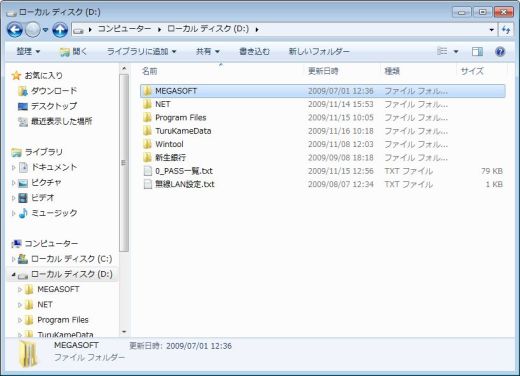This screenshot has width=520, height=376.
Task: Open the ライブラリに追加 menu
Action: (x=141, y=51)
